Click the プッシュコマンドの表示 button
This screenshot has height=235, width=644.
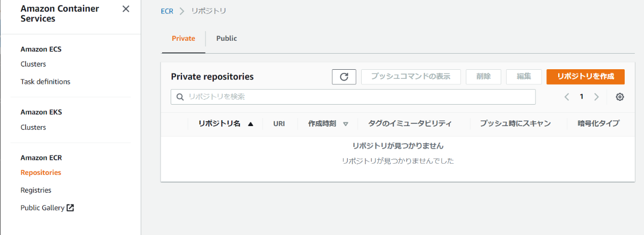tap(411, 77)
